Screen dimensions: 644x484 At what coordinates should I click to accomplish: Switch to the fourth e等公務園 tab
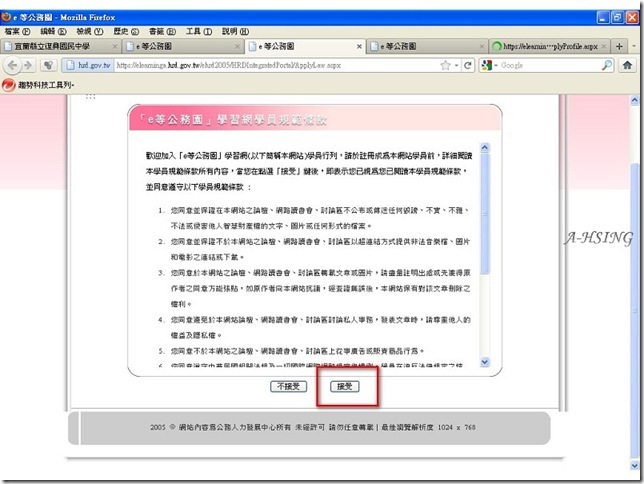[x=425, y=46]
